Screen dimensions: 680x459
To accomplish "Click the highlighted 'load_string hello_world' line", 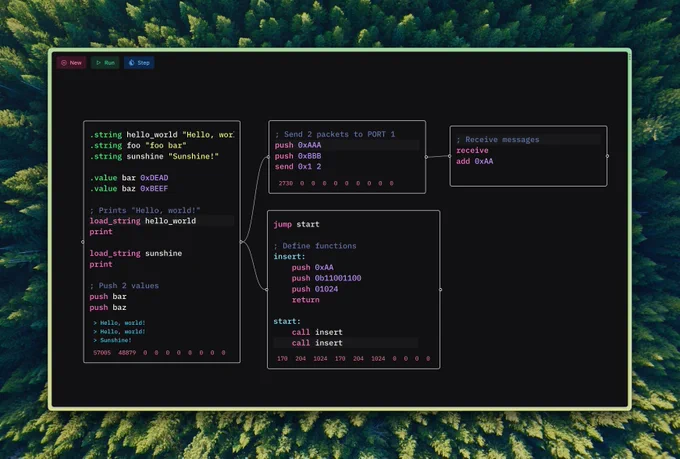I will (x=162, y=221).
